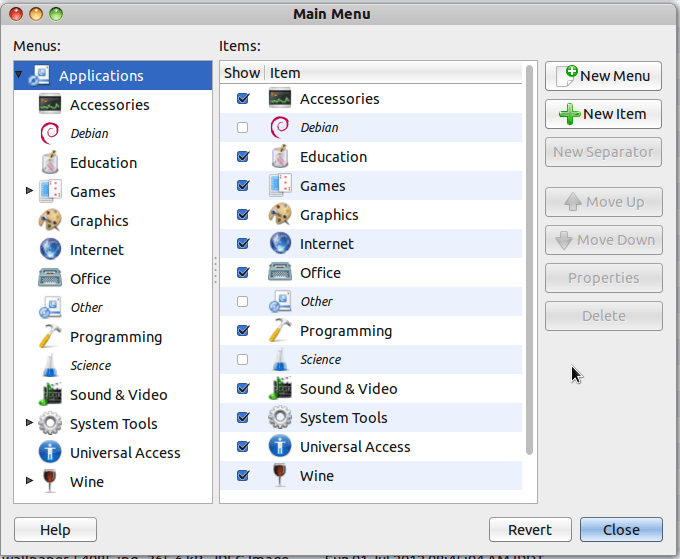Select the Graphics palette icon in Items list
680x559 pixels.
[280, 215]
